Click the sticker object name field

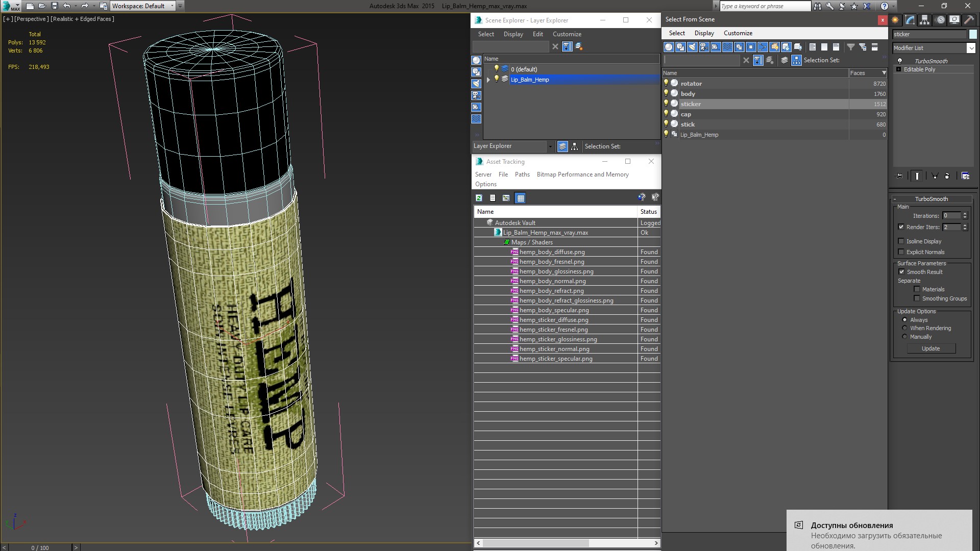929,34
